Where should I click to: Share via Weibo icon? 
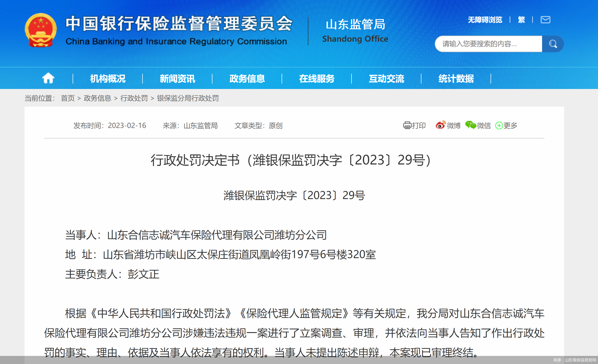pos(440,125)
